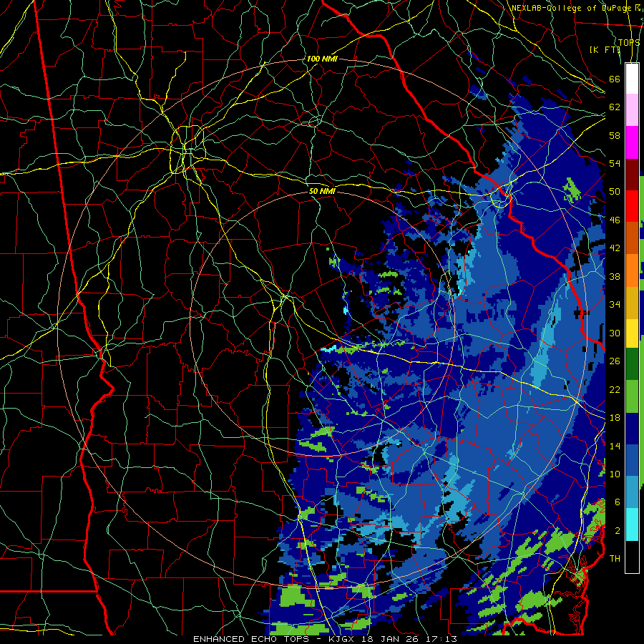Select the magenta legend swatch
Image resolution: width=644 pixels, height=644 pixels.
(632, 142)
